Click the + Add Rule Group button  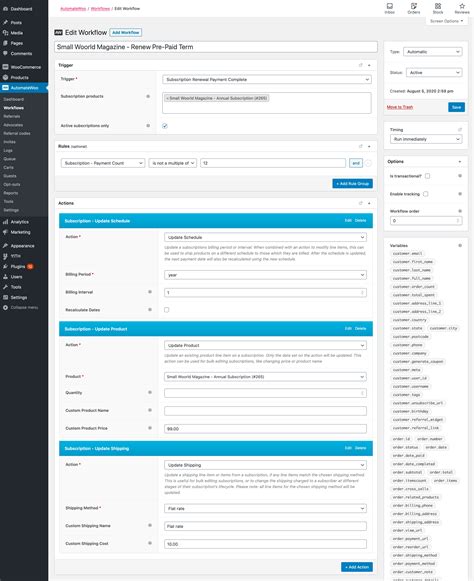click(x=352, y=183)
